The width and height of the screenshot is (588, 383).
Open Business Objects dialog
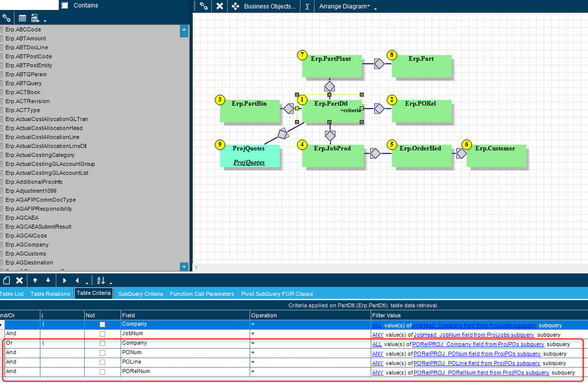264,6
